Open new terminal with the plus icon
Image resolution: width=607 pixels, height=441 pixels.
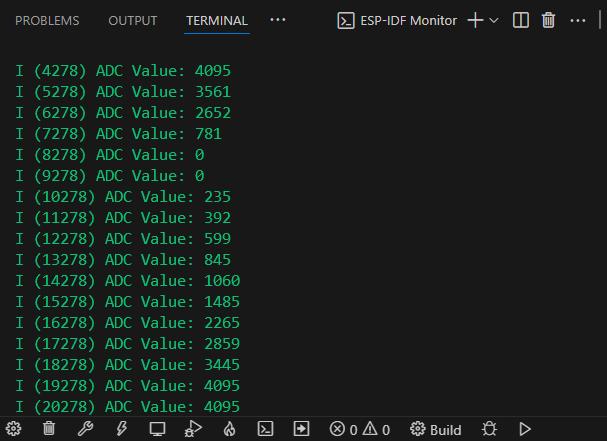coord(475,20)
